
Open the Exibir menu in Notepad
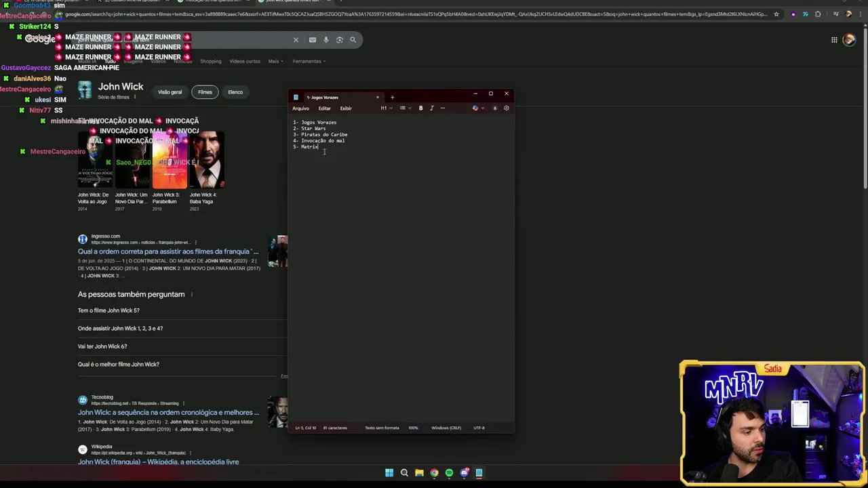coord(346,108)
